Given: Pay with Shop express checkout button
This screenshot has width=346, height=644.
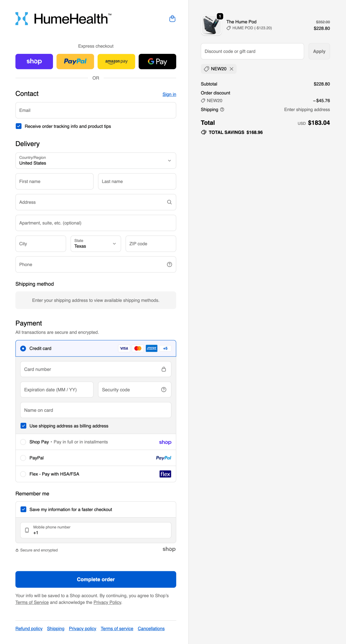Looking at the screenshot, I should pos(34,61).
